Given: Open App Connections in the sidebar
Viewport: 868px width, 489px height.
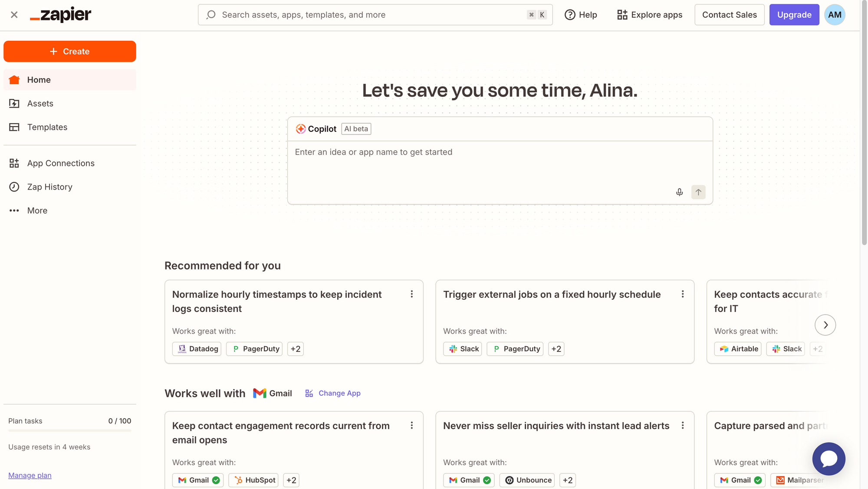Looking at the screenshot, I should [69, 163].
